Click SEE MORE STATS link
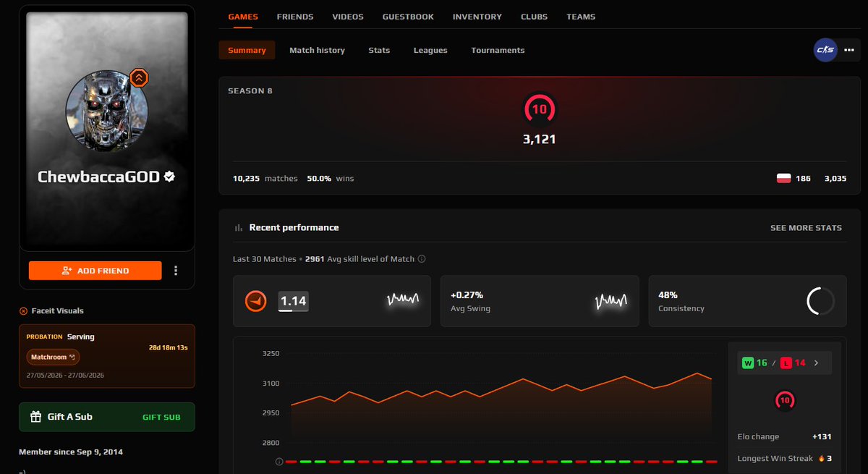This screenshot has height=474, width=868. tap(806, 227)
